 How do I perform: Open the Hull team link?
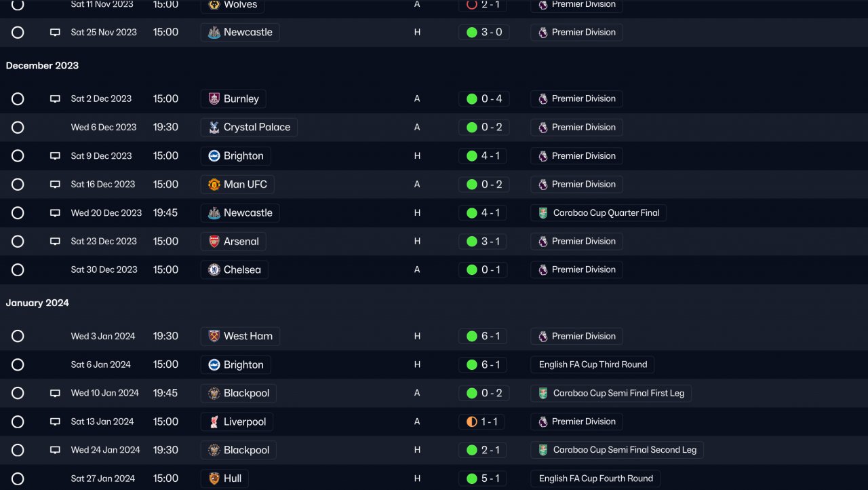[232, 478]
